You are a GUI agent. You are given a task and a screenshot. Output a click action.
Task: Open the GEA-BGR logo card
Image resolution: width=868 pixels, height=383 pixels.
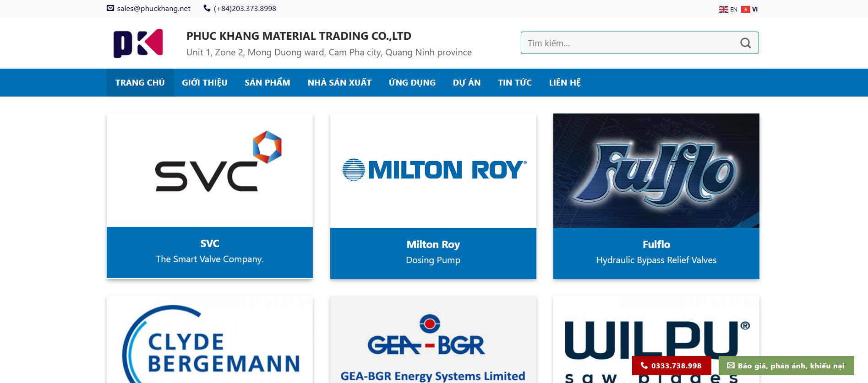[433, 340]
